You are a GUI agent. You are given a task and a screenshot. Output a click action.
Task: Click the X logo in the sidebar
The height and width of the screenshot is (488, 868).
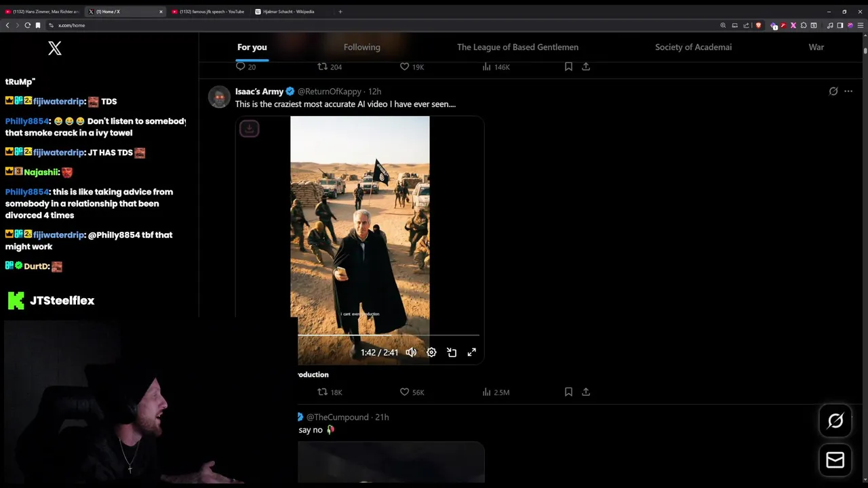click(55, 47)
